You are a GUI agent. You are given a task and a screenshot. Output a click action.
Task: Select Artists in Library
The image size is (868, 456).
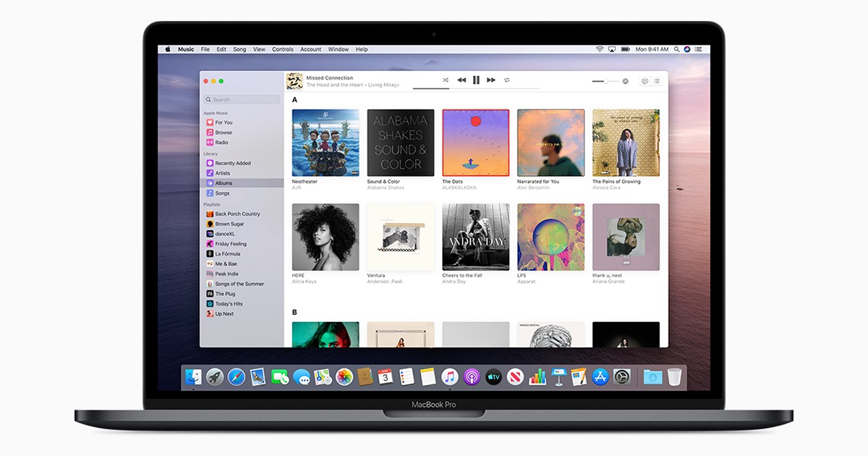pyautogui.click(x=242, y=173)
